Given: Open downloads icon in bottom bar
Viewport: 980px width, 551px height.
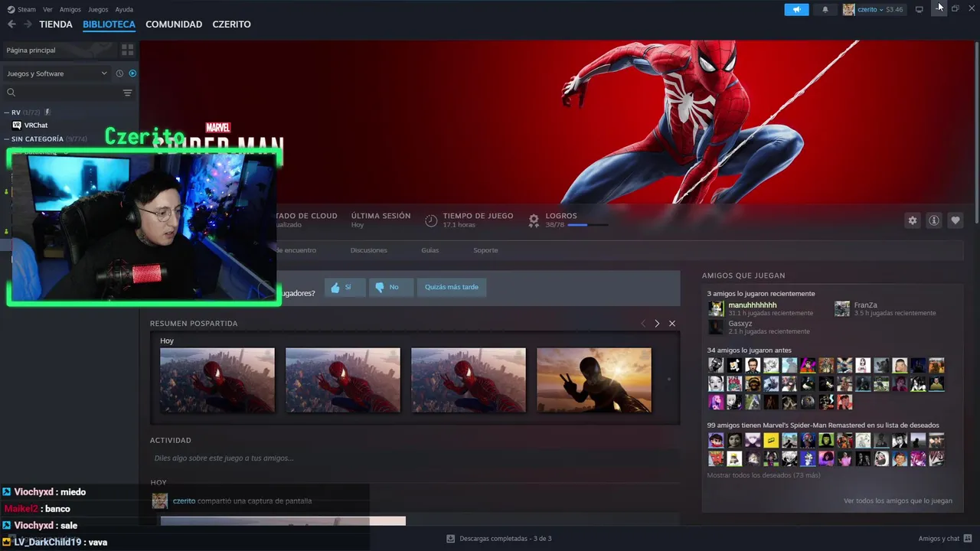Looking at the screenshot, I should point(451,539).
